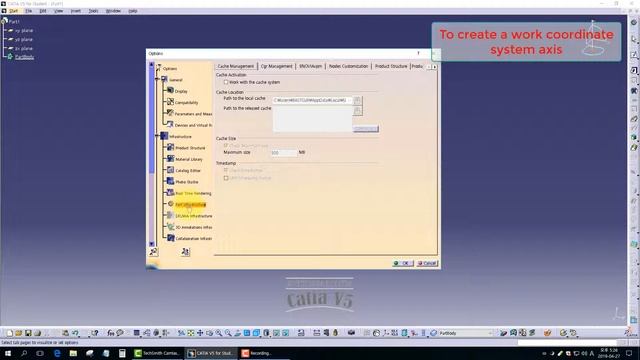Switch to Cache Management tab
This screenshot has width=640, height=360.
coord(236,66)
